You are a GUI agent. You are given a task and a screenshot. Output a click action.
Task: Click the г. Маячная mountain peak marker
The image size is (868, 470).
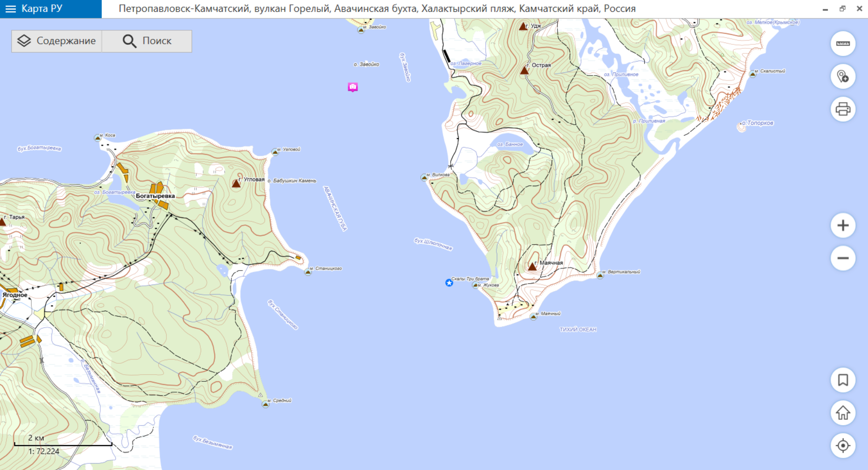532,266
